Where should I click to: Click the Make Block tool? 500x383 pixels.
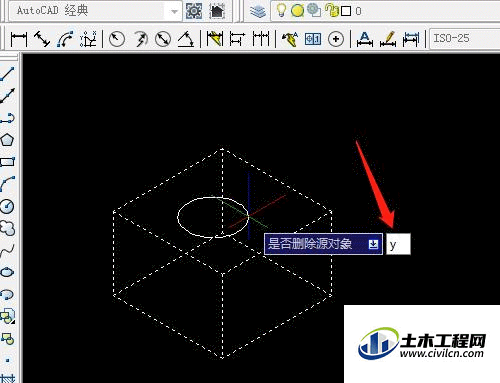(x=7, y=338)
